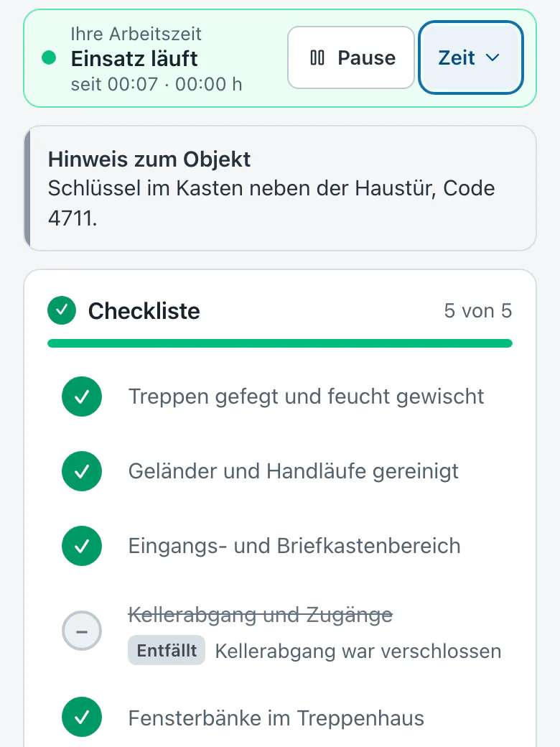The height and width of the screenshot is (747, 560).
Task: Open the Hinweis zum Objekt note
Action: tap(280, 188)
